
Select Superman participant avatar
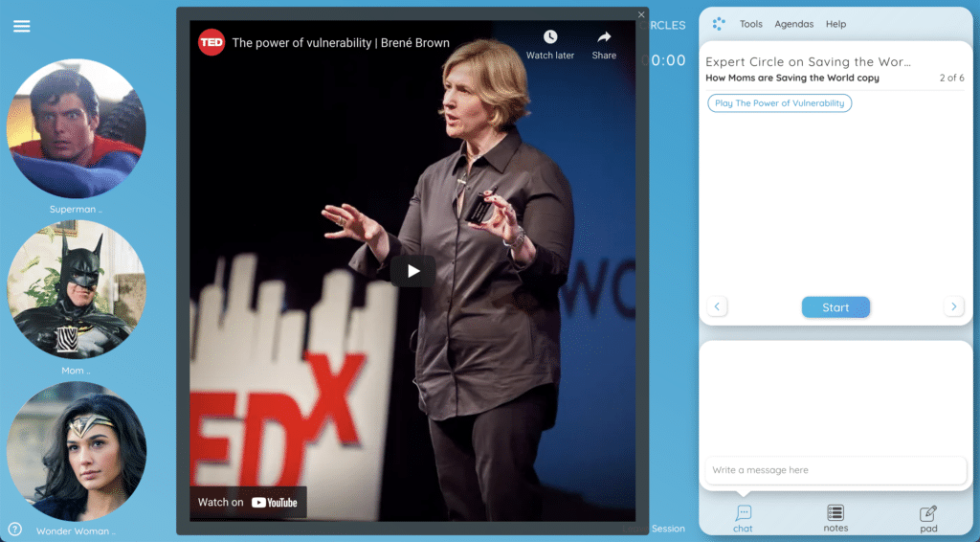77,128
